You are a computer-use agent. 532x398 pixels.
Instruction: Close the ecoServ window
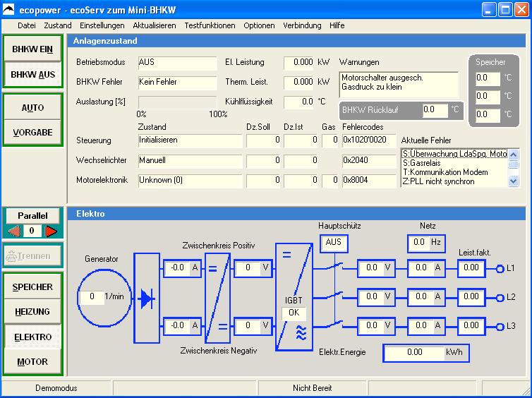pyautogui.click(x=521, y=10)
